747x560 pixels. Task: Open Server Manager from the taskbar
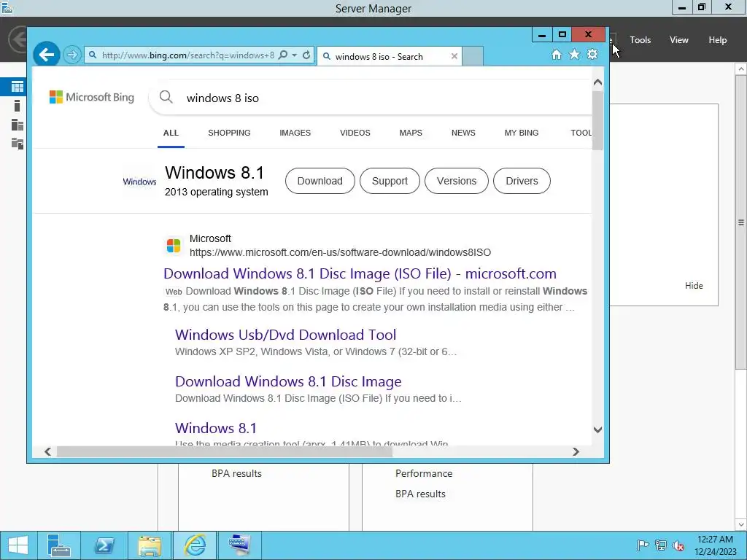coord(59,545)
